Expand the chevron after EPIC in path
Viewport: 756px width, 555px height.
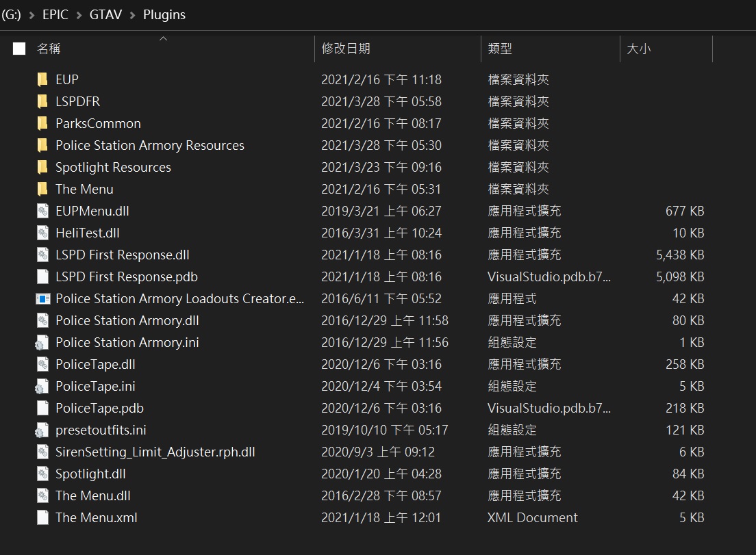point(79,14)
